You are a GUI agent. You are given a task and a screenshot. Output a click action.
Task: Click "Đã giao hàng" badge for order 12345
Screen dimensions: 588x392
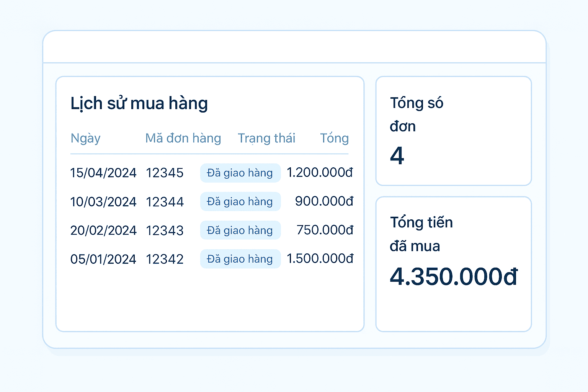tap(240, 173)
